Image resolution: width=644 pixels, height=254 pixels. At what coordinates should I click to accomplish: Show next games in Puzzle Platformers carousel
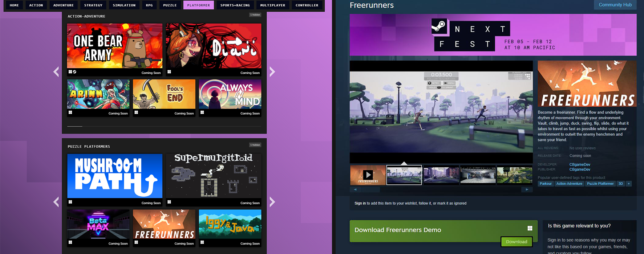(272, 202)
